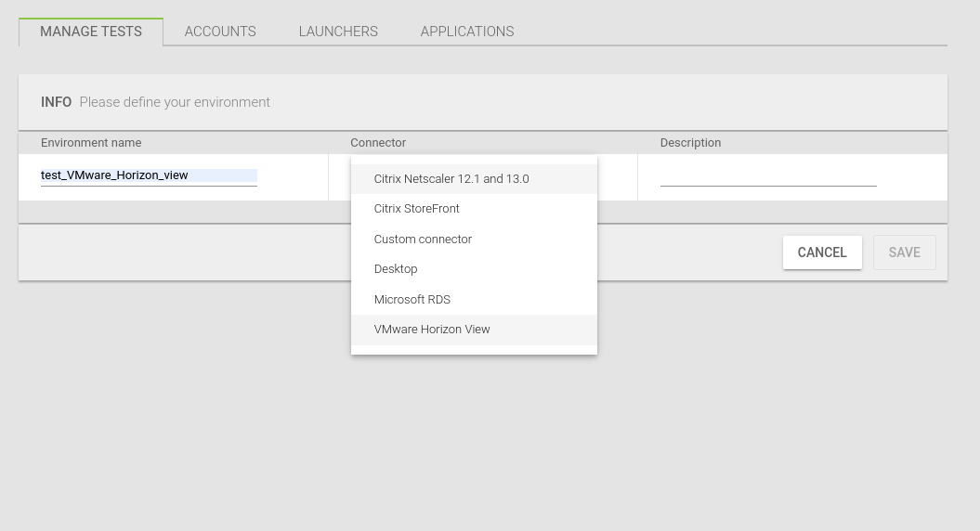
Task: Click the INFO section label
Action: pos(56,102)
